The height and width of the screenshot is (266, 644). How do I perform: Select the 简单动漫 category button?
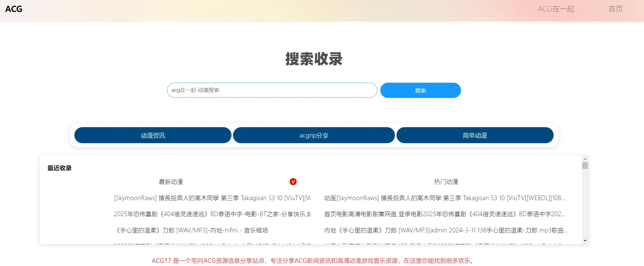coord(475,135)
